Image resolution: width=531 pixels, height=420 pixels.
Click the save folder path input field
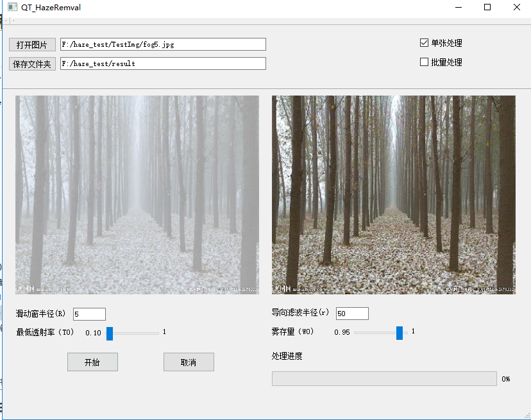coord(163,63)
